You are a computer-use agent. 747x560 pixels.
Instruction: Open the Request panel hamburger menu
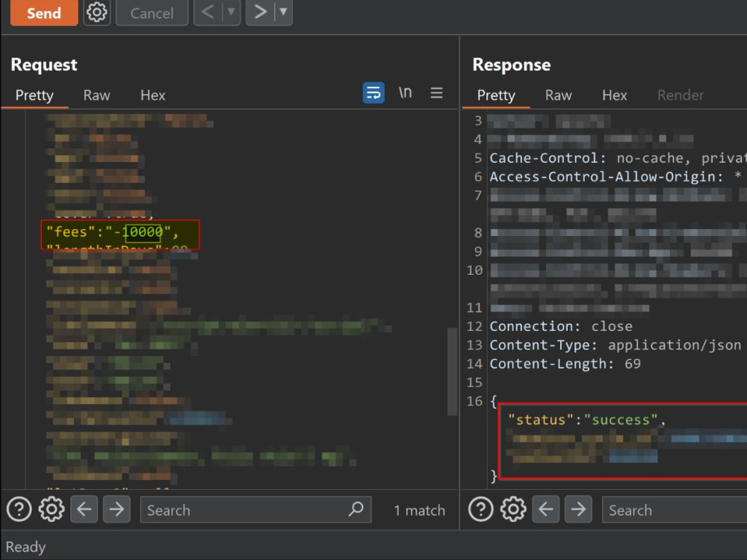coord(436,93)
